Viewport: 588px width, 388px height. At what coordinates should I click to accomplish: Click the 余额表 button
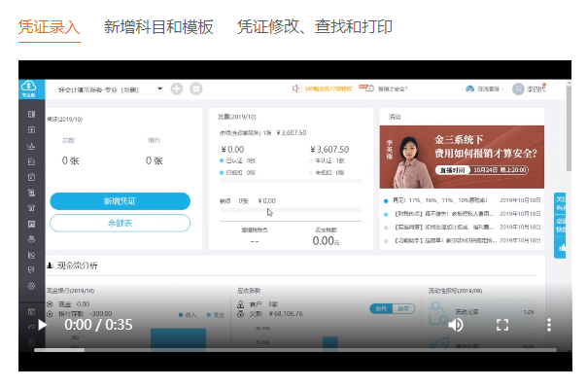click(x=120, y=223)
